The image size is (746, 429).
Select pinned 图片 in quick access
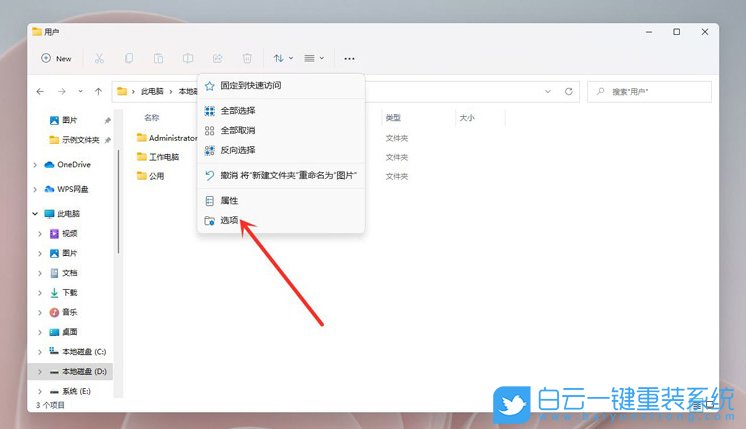(69, 120)
